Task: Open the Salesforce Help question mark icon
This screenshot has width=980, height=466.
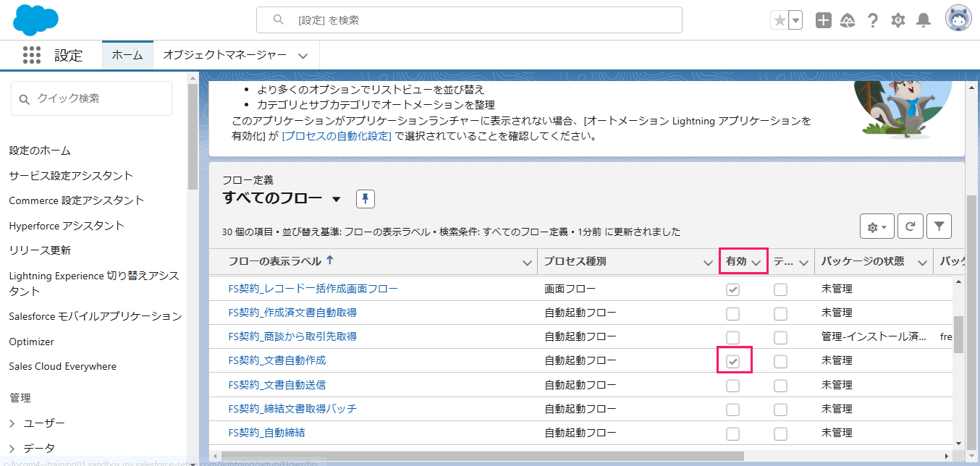Action: tap(873, 20)
